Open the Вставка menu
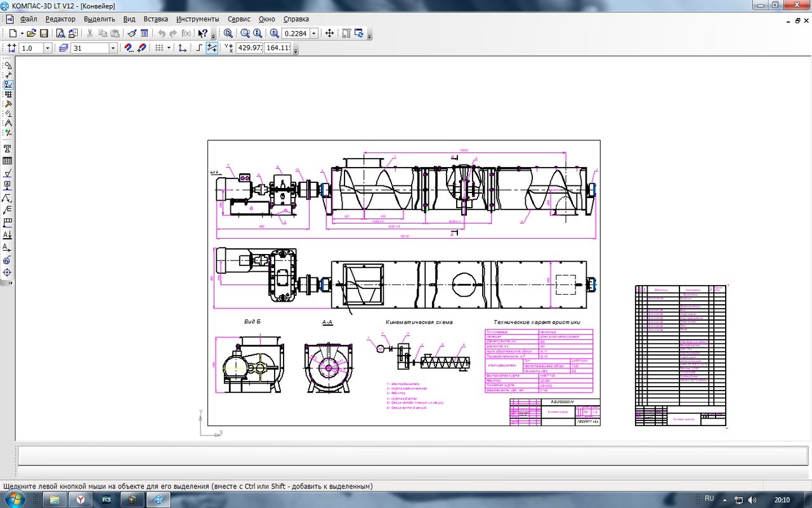This screenshot has width=812, height=508. 156,19
